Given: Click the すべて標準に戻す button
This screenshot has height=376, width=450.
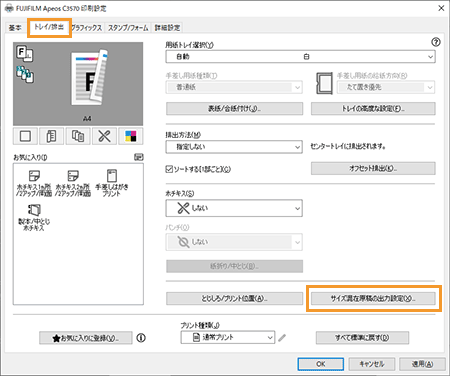Looking at the screenshot, I should coord(362,338).
